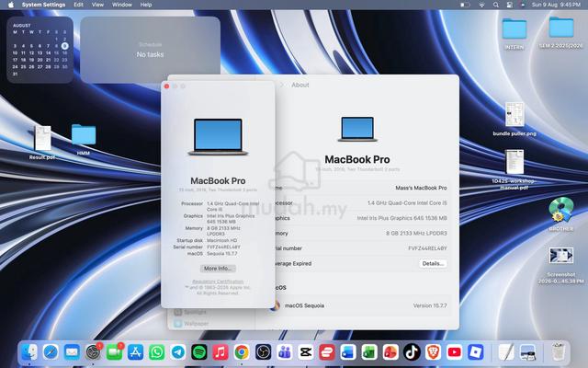The height and width of the screenshot is (368, 588).
Task: Click the 8 GB 2133 MHz LPDDR3 value
Action: coord(416,233)
